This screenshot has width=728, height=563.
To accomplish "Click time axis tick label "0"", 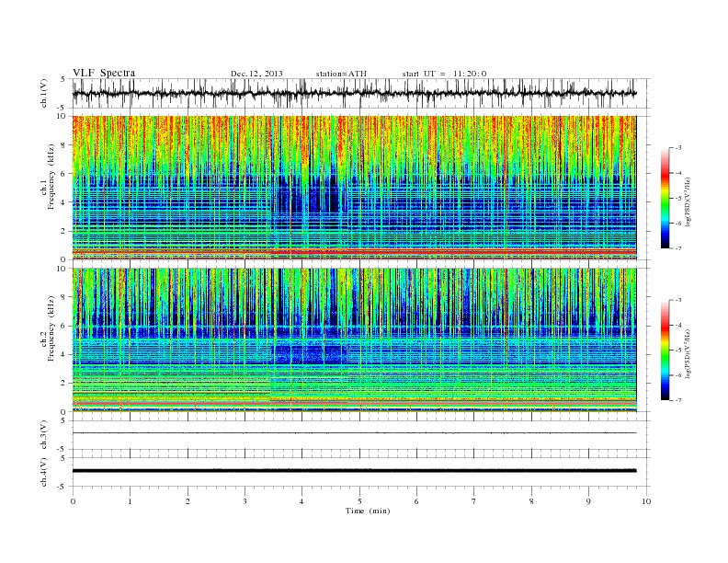I will coord(73,501).
